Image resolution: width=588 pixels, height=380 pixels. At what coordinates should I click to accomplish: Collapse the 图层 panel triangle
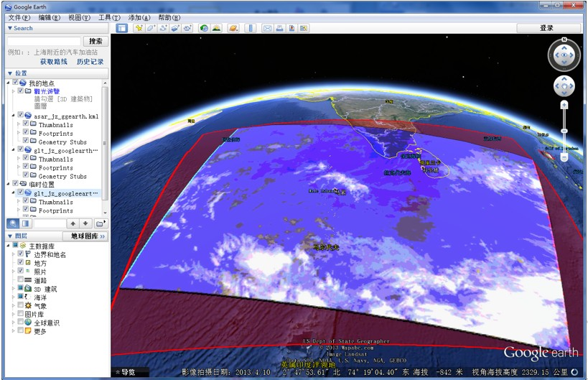(10, 236)
